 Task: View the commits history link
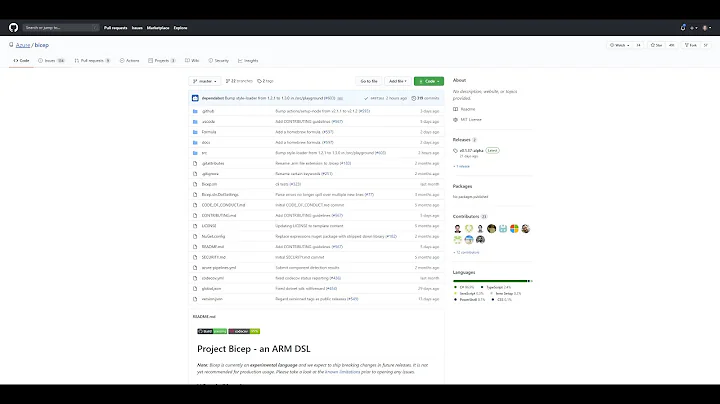425,98
